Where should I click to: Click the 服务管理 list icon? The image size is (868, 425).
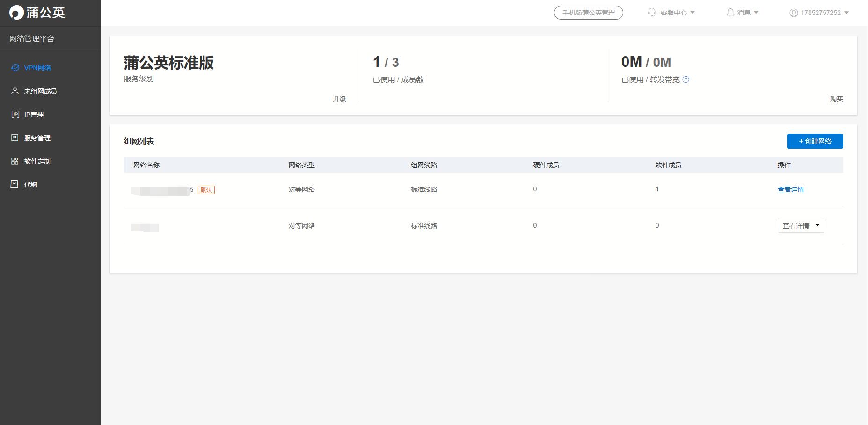tap(15, 138)
